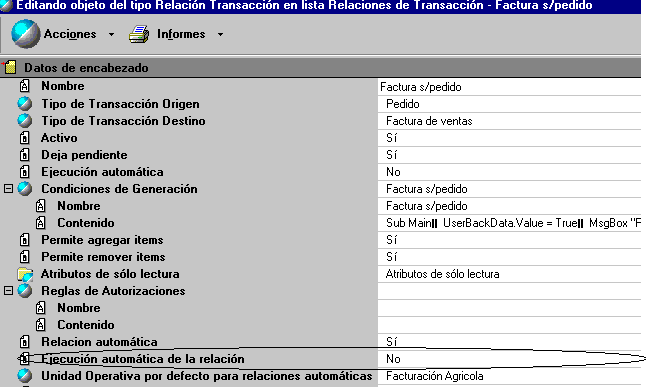Click the globe icon for Tipo de Transacción Destino
Image resolution: width=646 pixels, height=387 pixels.
(x=25, y=121)
